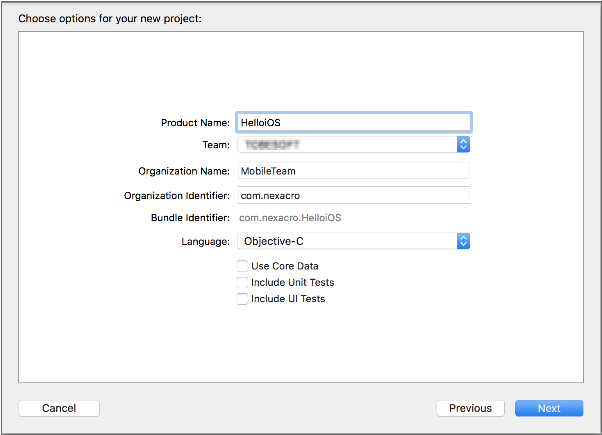The height and width of the screenshot is (435, 602).
Task: Focus the Organization Name field containing MobileTeam
Action: click(353, 171)
